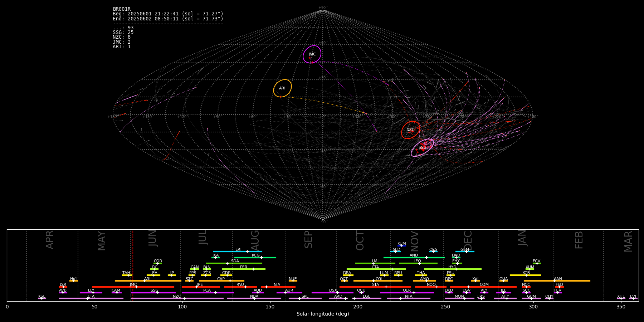Click the magenta ELY shower bar
644x322 pixels.
(x=91, y=293)
